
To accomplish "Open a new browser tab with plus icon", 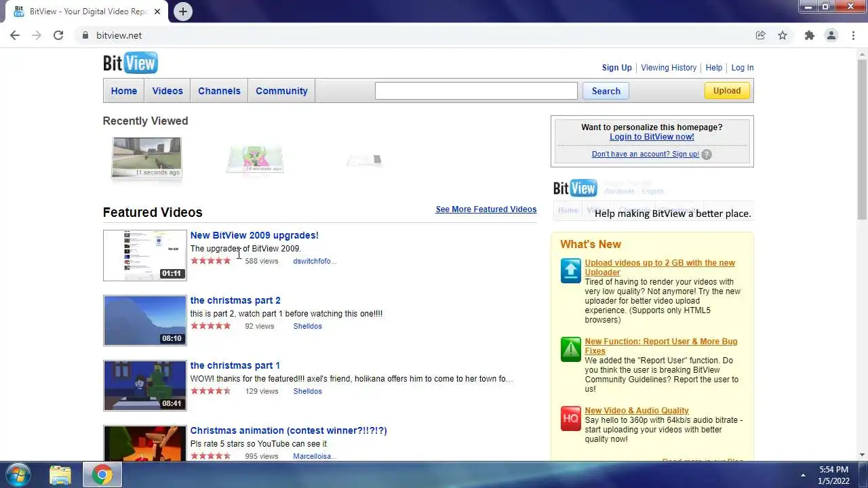I will point(182,12).
